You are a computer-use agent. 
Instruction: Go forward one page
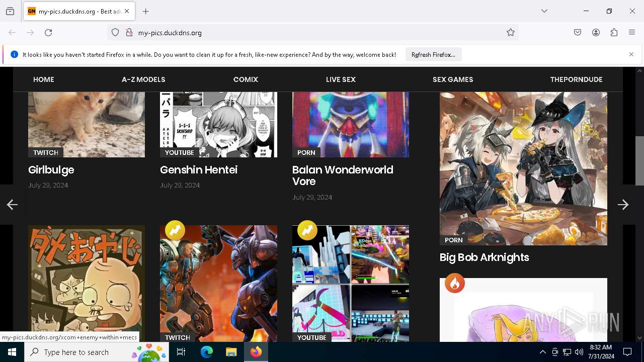30,33
